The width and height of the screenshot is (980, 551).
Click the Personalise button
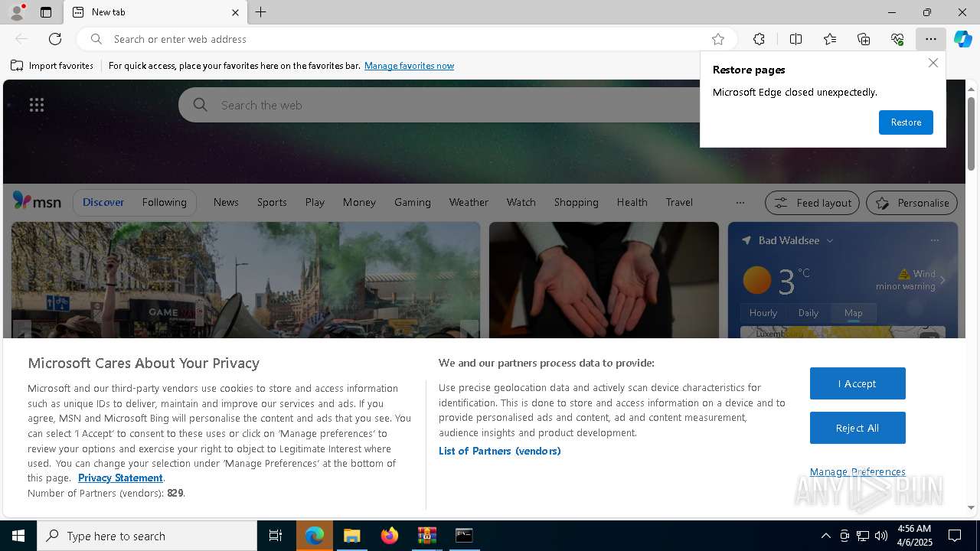[x=912, y=203]
